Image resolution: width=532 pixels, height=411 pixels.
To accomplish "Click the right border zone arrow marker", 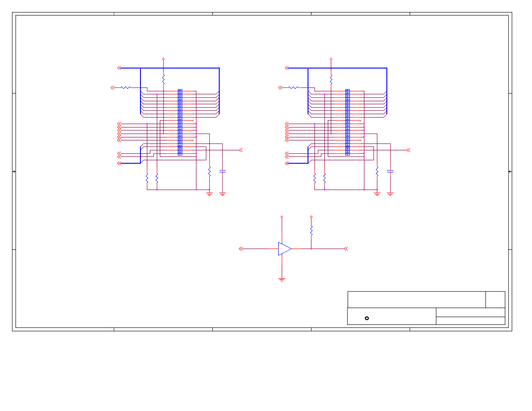I will 510,171.
